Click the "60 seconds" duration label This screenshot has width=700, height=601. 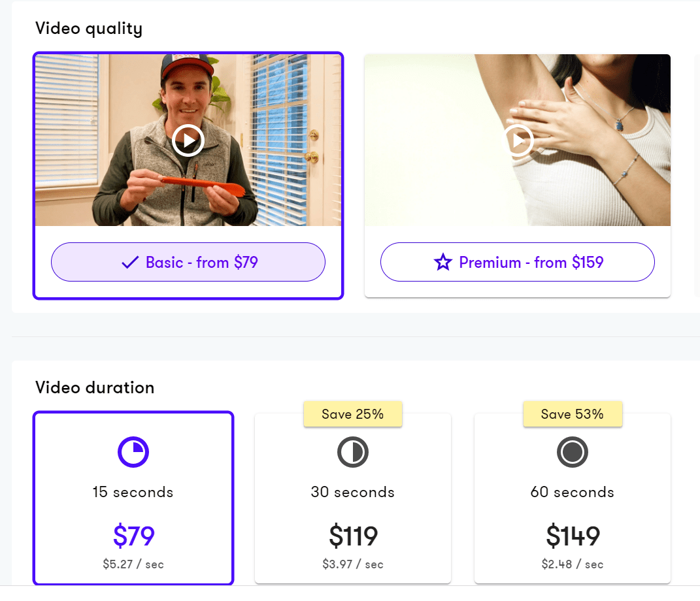(573, 492)
